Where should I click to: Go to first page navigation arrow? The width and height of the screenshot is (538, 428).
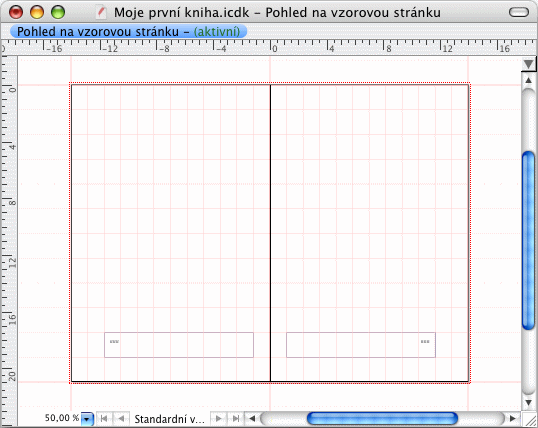pos(104,419)
